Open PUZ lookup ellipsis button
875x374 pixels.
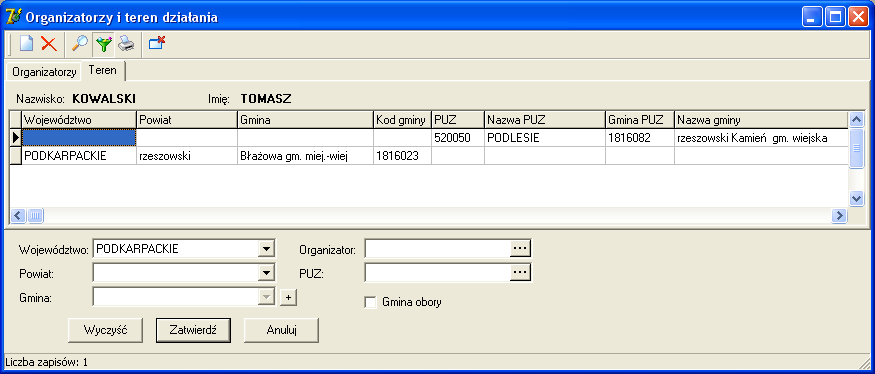coord(520,272)
